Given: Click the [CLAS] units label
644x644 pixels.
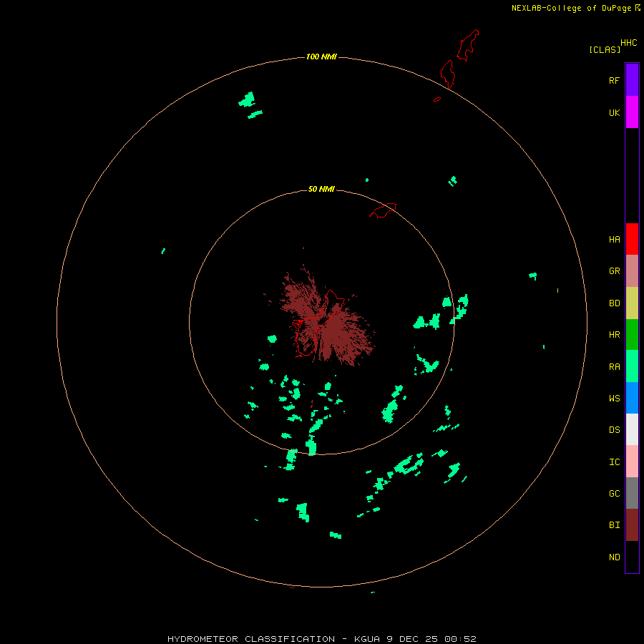Looking at the screenshot, I should tap(605, 49).
